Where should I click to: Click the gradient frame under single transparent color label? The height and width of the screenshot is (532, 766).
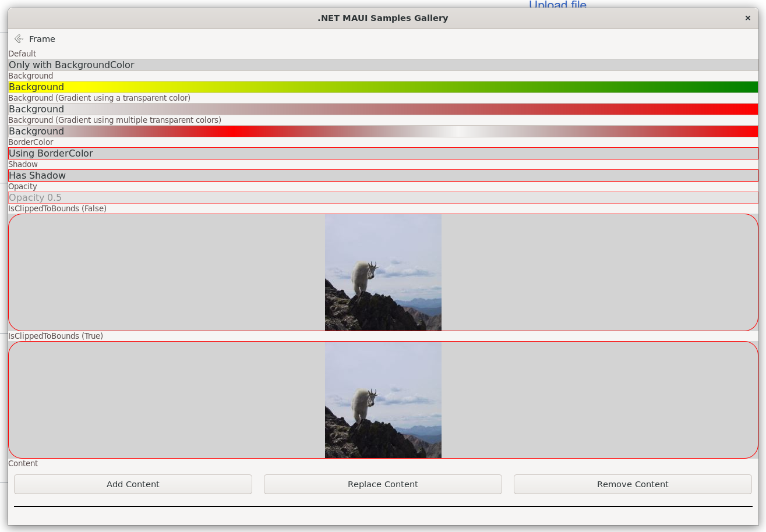(383, 109)
